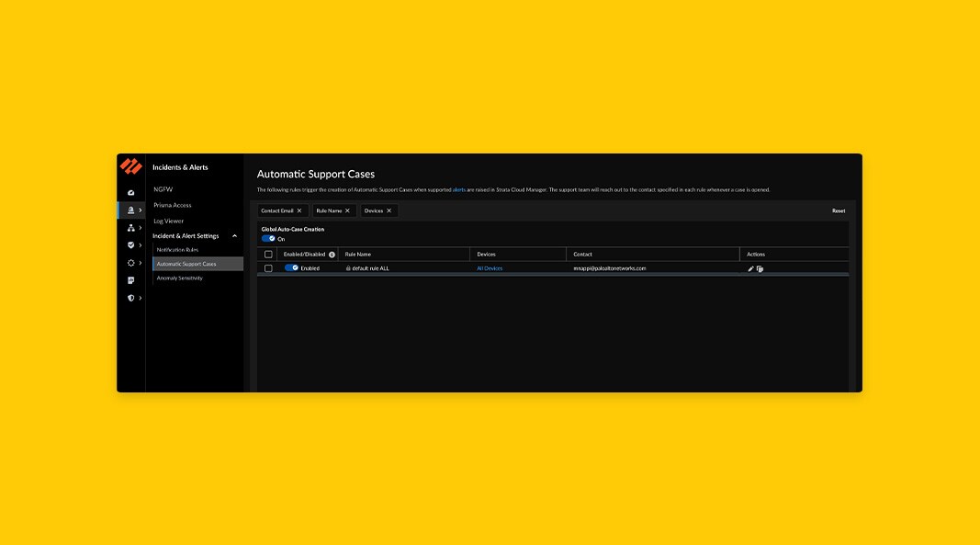Viewport: 980px width, 545px height.
Task: Select Notification Rules in the sidebar
Action: click(x=179, y=248)
